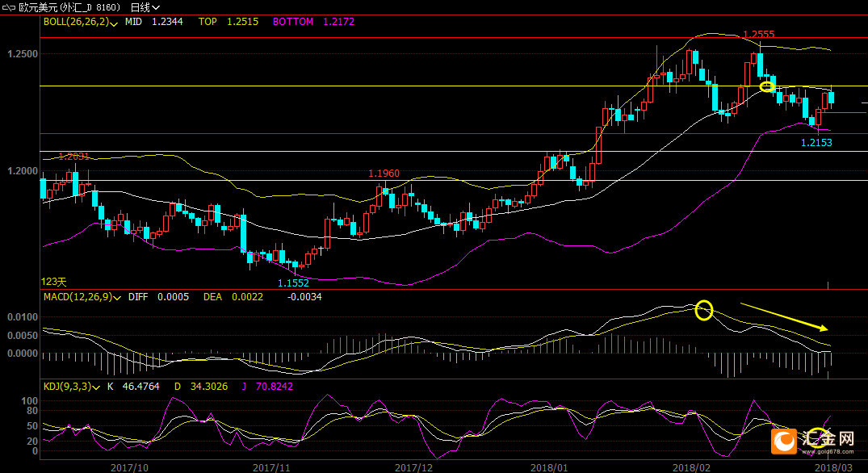
Task: Click the 1.2555 high price marker
Action: 758,35
